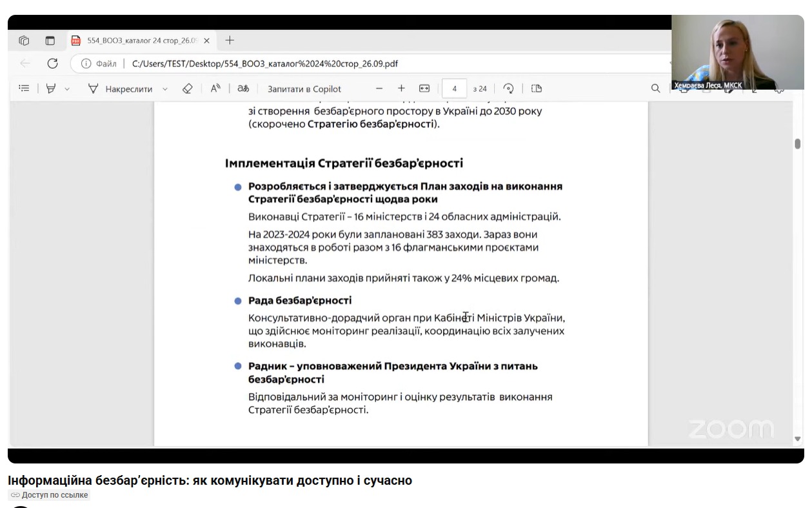Search within the PDF

pos(655,88)
